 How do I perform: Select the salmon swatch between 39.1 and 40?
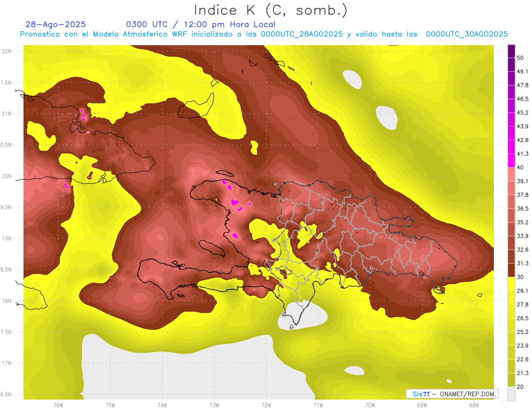click(x=511, y=174)
